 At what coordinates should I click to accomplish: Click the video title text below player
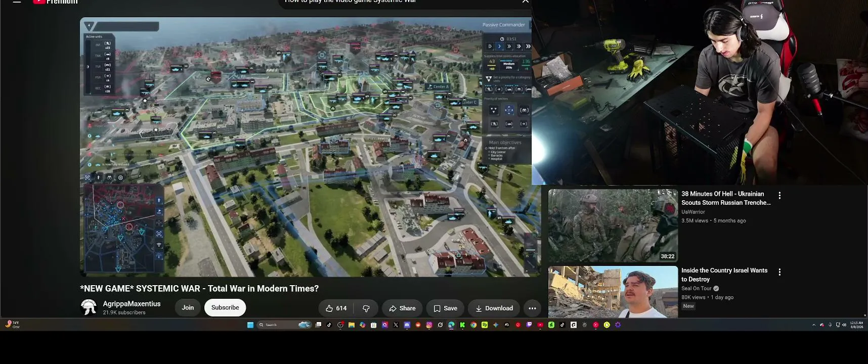tap(199, 289)
